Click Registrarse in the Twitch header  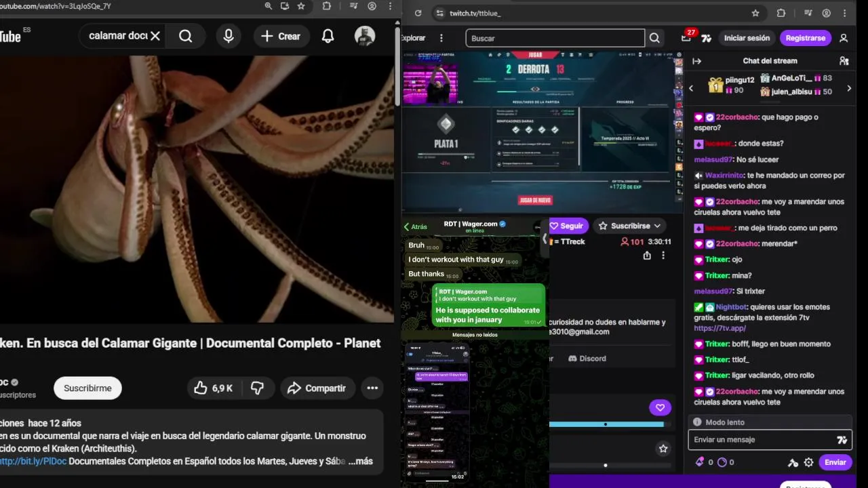806,38
